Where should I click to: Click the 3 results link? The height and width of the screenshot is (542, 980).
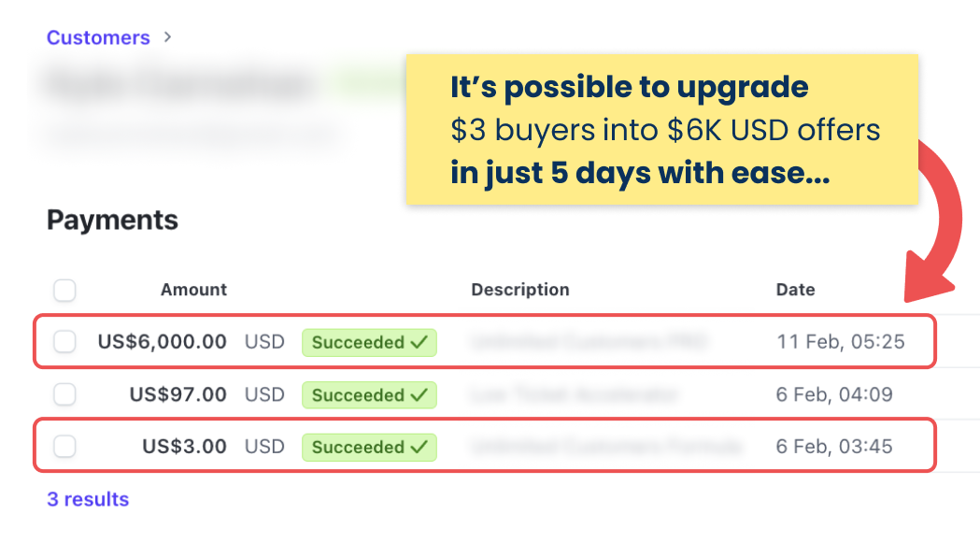tap(88, 499)
